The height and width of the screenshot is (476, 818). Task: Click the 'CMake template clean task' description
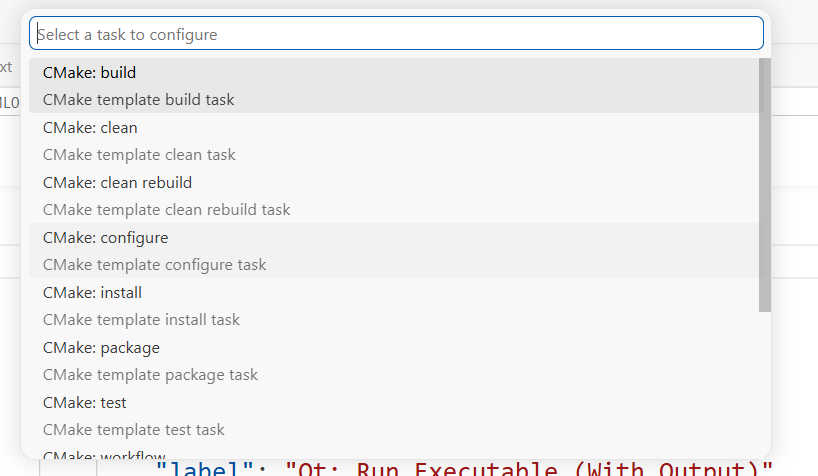click(x=139, y=155)
